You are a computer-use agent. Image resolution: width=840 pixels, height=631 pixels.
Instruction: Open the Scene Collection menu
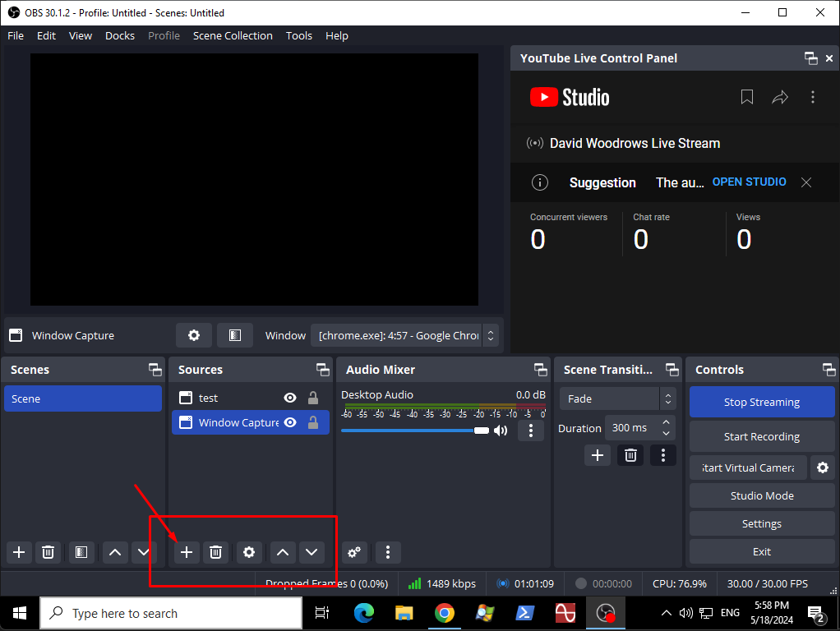[x=233, y=35]
